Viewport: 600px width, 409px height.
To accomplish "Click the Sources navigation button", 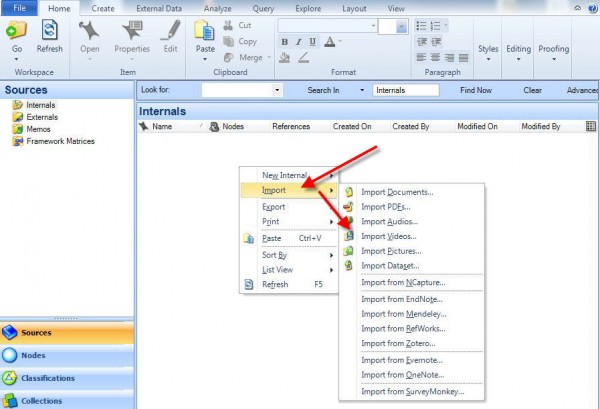I will pyautogui.click(x=67, y=332).
